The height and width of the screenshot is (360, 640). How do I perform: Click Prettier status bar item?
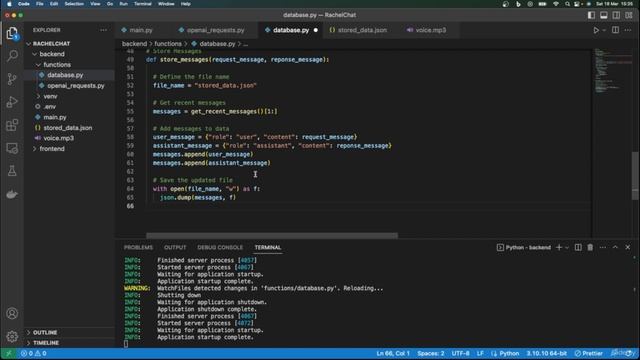(589, 353)
